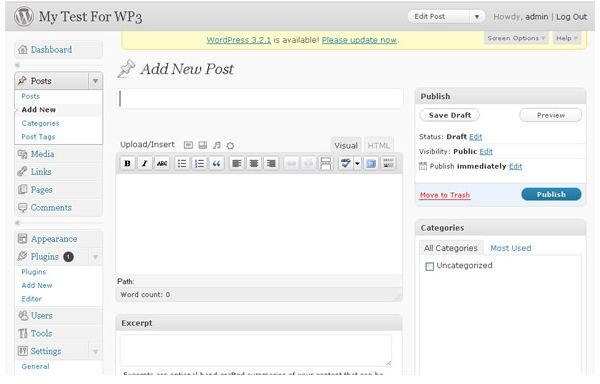Viewport: 600px width, 384px height.
Task: Apply strikethrough formatting
Action: point(162,163)
